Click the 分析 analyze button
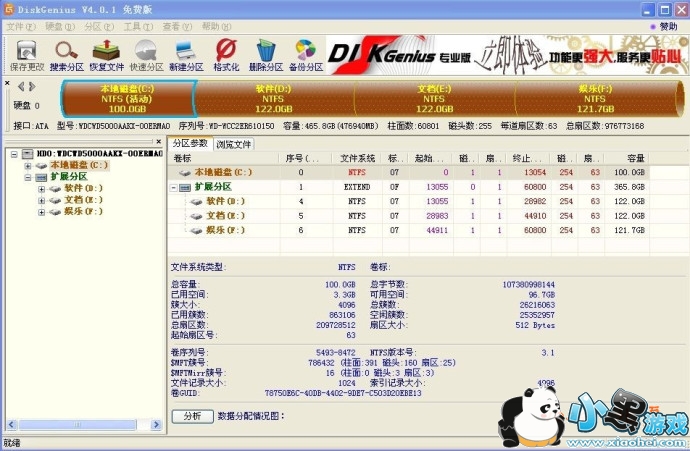The width and height of the screenshot is (690, 451). pos(193,416)
